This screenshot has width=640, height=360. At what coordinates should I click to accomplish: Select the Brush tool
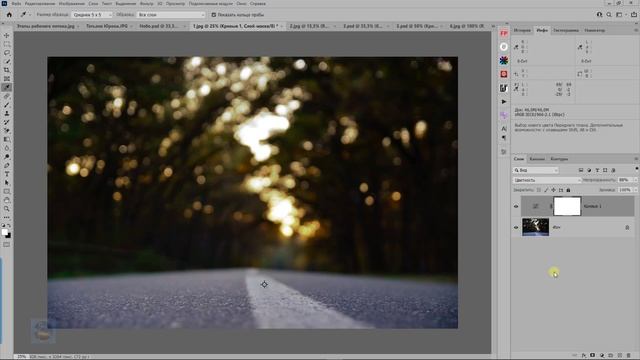7,105
